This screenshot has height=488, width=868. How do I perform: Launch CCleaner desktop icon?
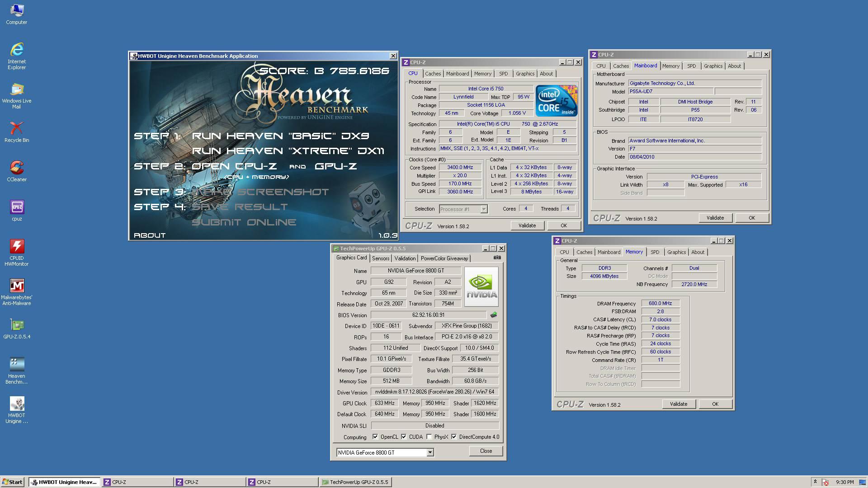click(x=17, y=171)
